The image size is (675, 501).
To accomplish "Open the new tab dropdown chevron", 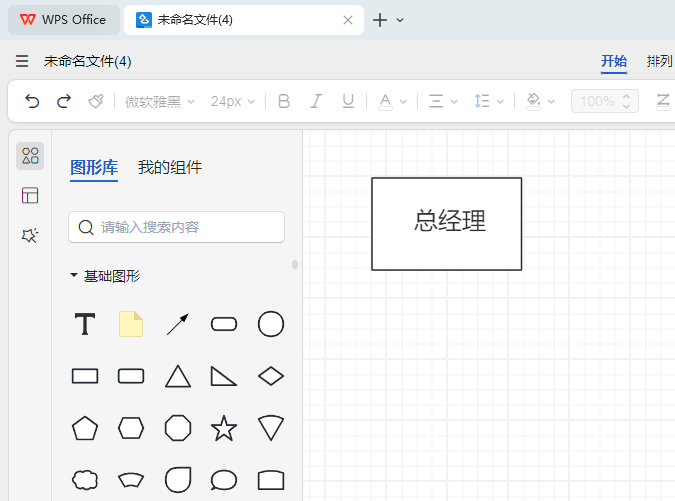I will click(x=400, y=20).
